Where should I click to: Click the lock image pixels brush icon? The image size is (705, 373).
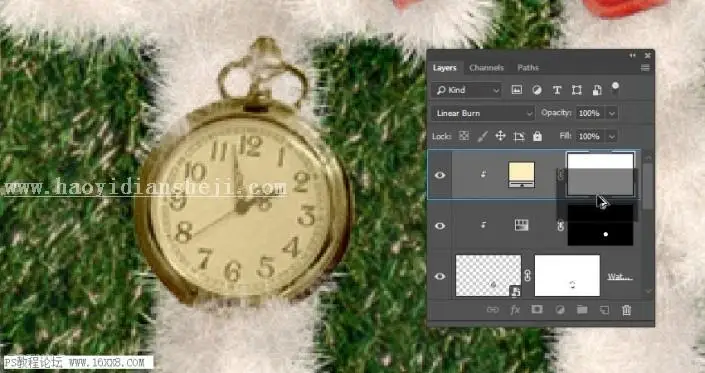pyautogui.click(x=482, y=136)
